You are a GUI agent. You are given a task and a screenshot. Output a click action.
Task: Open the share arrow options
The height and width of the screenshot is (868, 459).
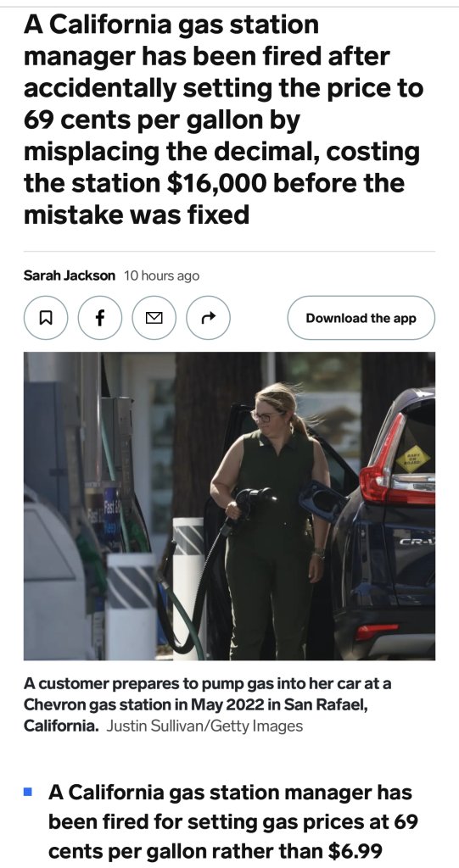(208, 318)
